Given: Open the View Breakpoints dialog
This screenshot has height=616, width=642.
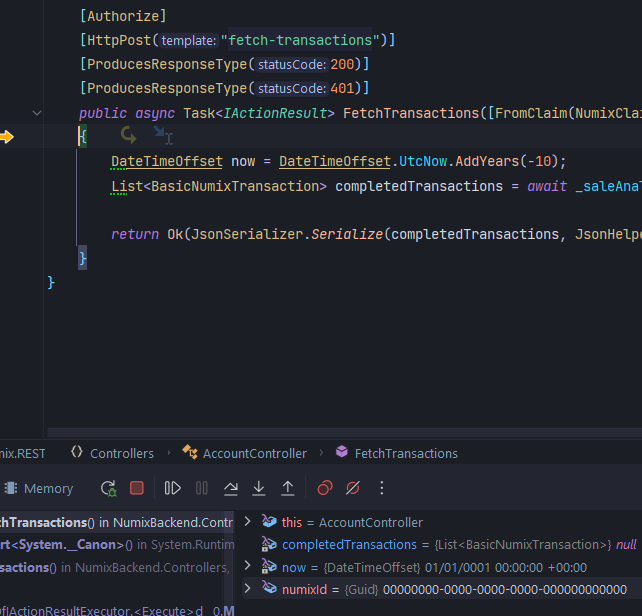Looking at the screenshot, I should pyautogui.click(x=325, y=488).
